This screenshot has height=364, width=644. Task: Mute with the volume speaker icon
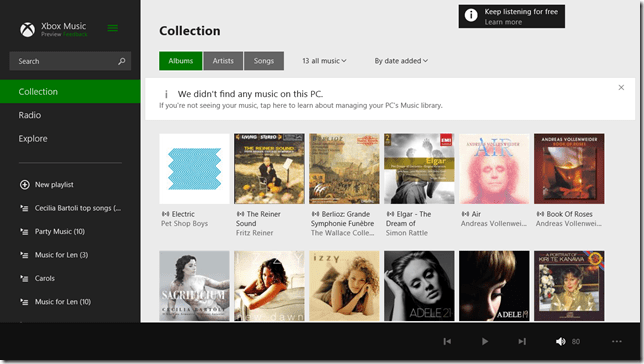pyautogui.click(x=561, y=341)
